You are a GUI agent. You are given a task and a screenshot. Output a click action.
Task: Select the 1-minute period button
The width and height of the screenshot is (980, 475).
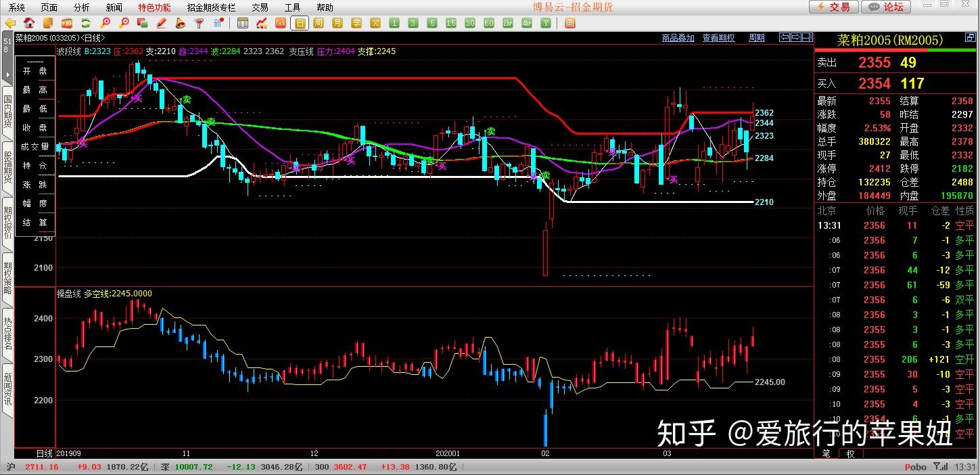click(394, 23)
